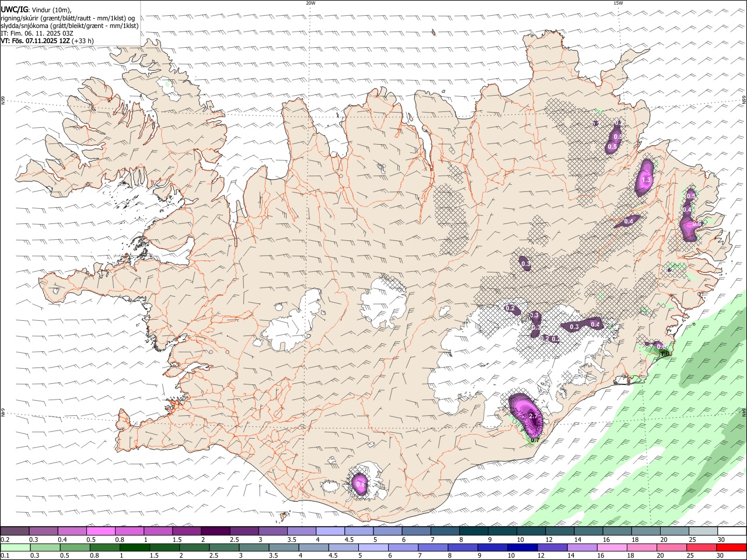Click the 'rigning/skúrir' legend description line
Image resolution: width=747 pixels, height=560 pixels.
68,17
